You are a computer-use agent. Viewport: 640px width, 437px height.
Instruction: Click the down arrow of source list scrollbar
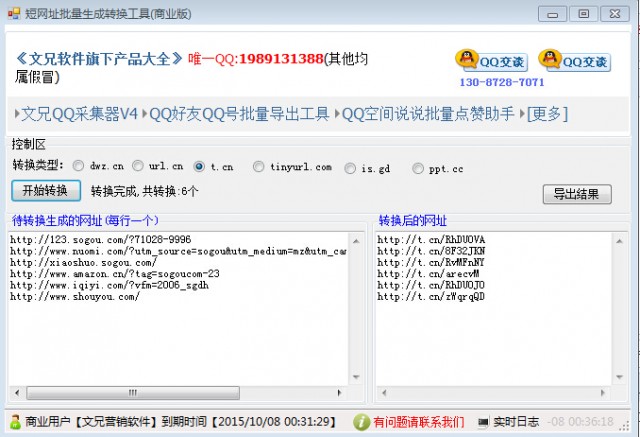(x=356, y=377)
